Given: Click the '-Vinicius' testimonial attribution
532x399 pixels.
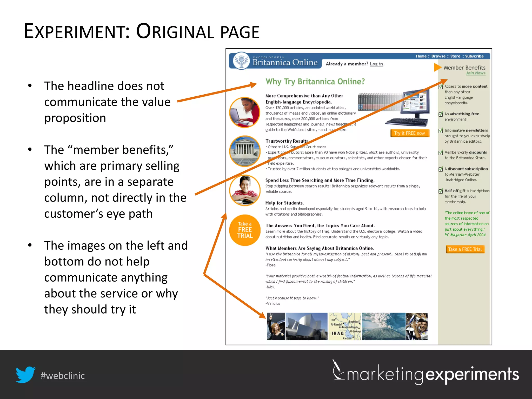Looking at the screenshot, I should (x=273, y=303).
